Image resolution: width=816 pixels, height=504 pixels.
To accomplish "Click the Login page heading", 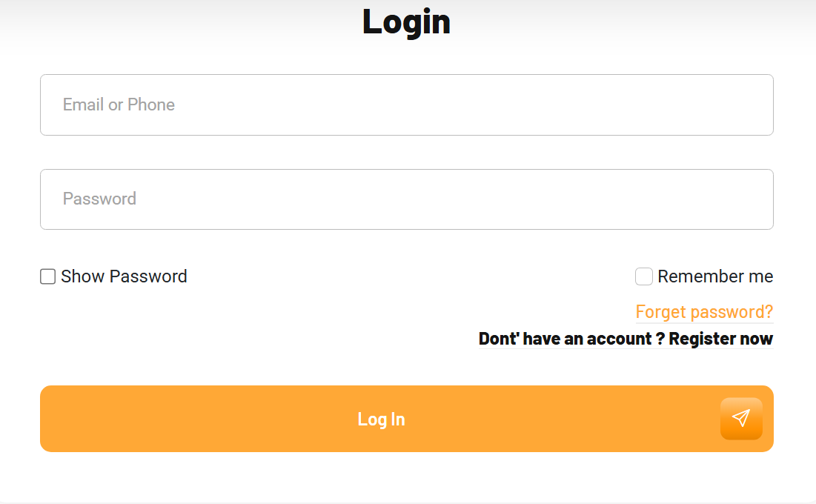I will (x=406, y=22).
